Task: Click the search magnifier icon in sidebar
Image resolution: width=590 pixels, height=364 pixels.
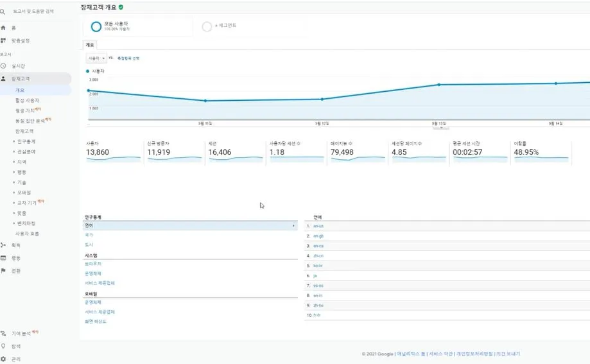Action: click(3, 12)
